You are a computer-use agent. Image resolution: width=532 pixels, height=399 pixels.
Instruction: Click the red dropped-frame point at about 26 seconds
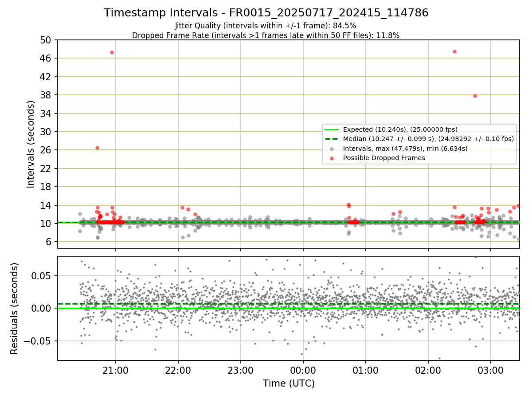click(x=97, y=148)
